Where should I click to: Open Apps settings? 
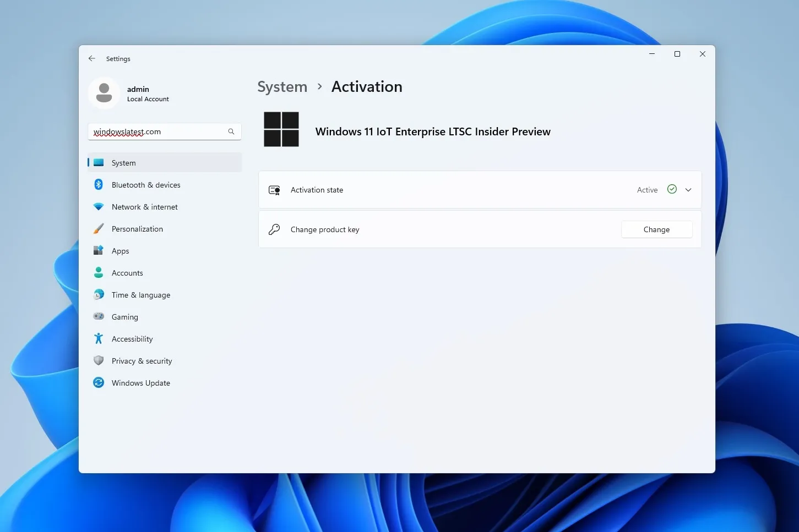click(120, 250)
